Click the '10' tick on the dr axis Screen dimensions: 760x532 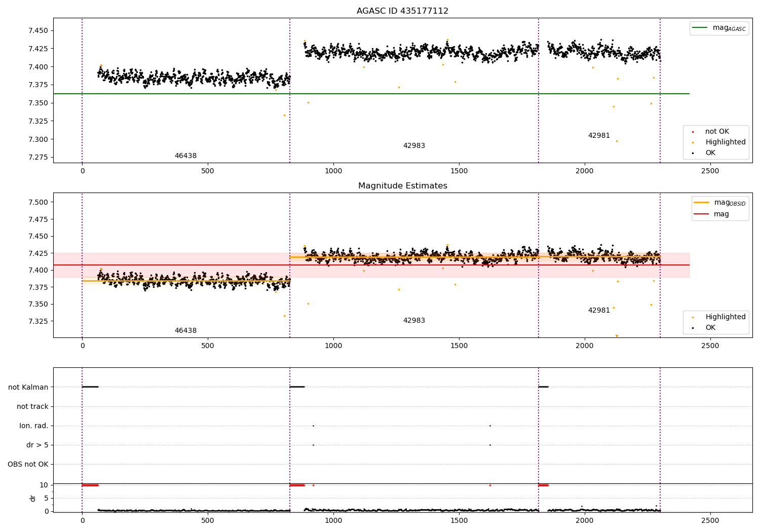pyautogui.click(x=44, y=485)
